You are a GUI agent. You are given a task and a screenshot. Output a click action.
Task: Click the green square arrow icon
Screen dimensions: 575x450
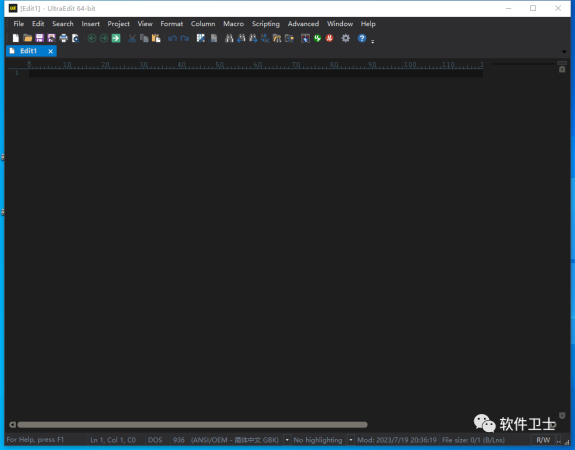point(116,38)
